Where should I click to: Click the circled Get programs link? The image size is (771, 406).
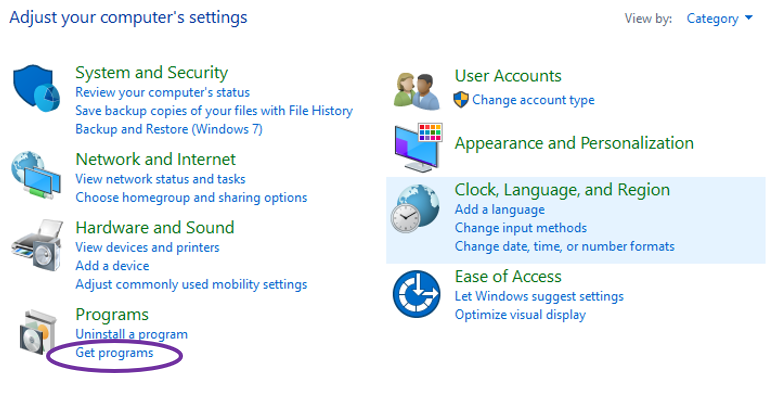click(x=114, y=353)
